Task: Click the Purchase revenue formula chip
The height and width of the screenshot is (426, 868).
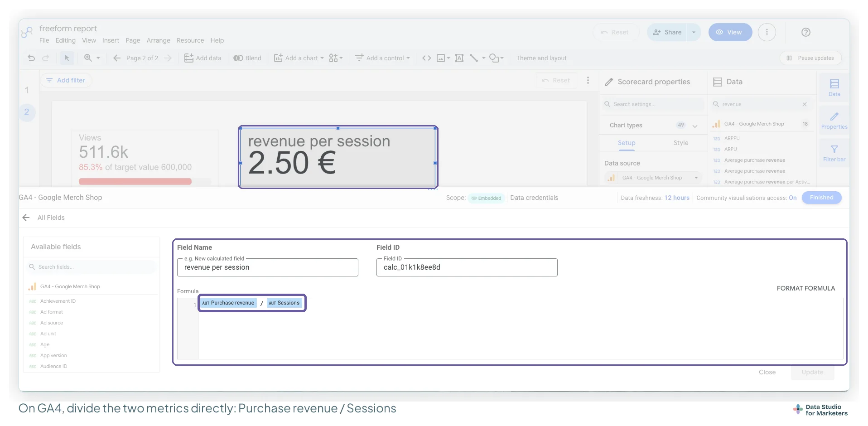Action: pyautogui.click(x=228, y=303)
